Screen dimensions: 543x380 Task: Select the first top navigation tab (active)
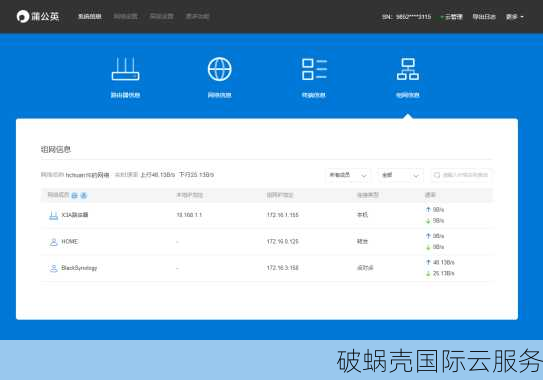pyautogui.click(x=90, y=16)
